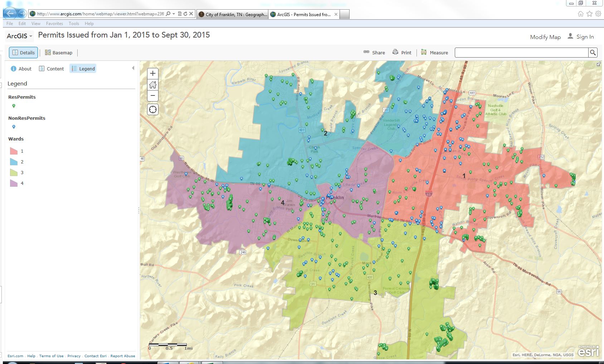Print the current map
Viewport: 604px width, 364px height.
click(402, 53)
